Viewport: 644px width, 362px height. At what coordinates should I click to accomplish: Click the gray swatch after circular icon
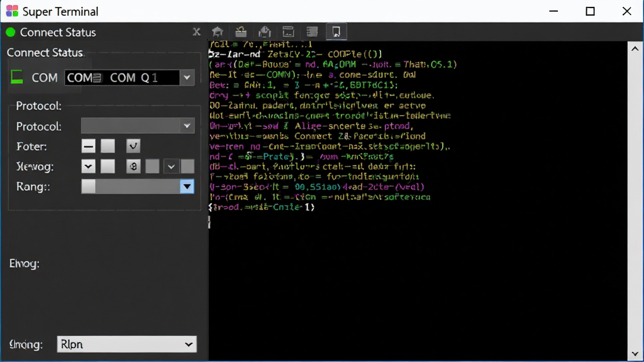point(152,166)
